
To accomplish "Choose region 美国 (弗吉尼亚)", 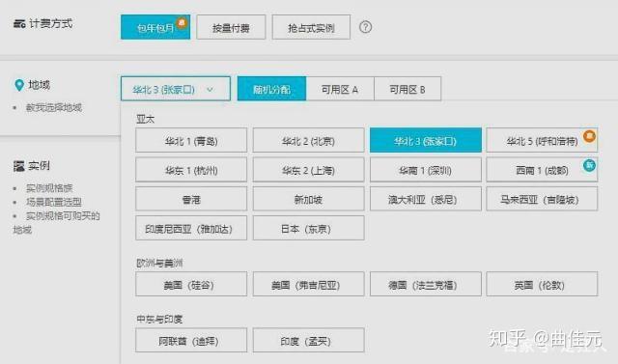I will (308, 284).
